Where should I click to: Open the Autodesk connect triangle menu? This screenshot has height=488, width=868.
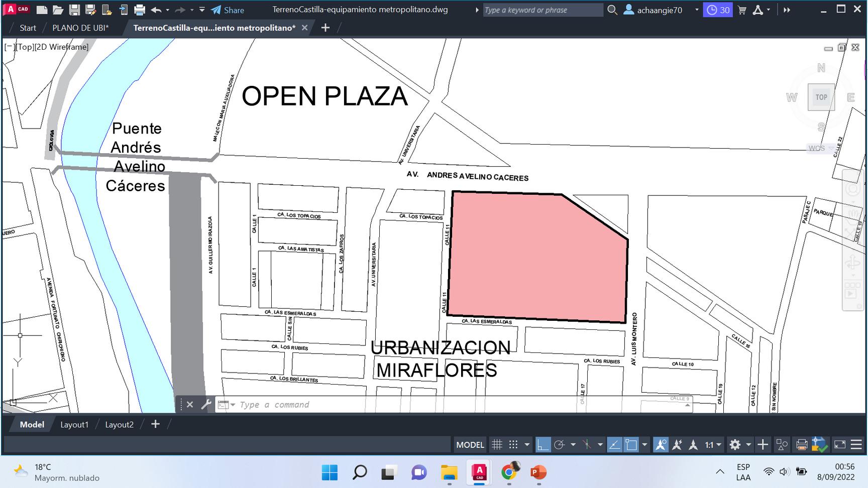coord(761,10)
